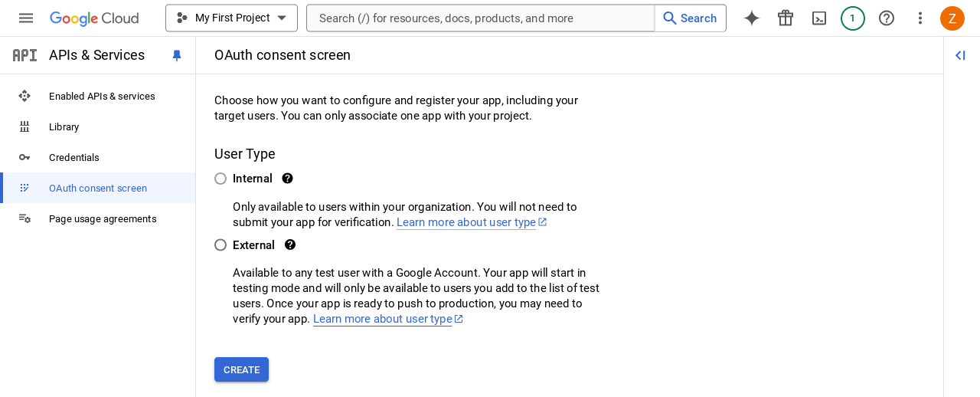
Task: Open the main navigation hamburger menu
Action: click(26, 18)
